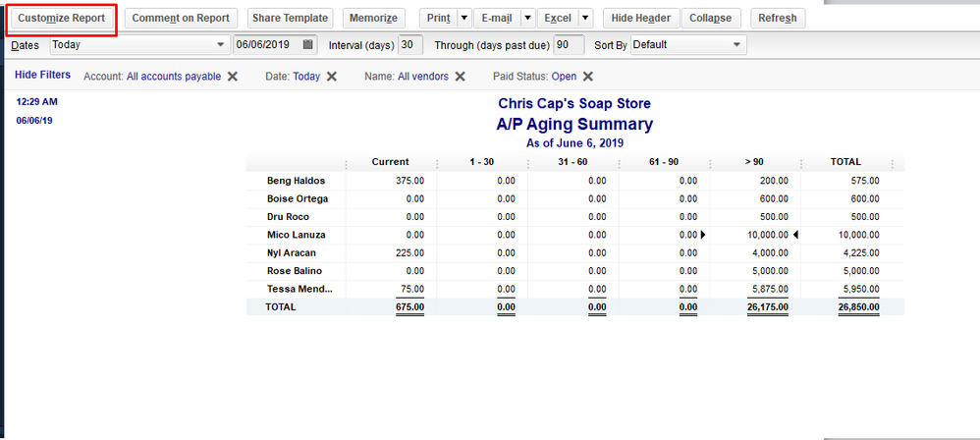980x440 pixels.
Task: Open the calendar icon beside date field
Action: point(308,45)
